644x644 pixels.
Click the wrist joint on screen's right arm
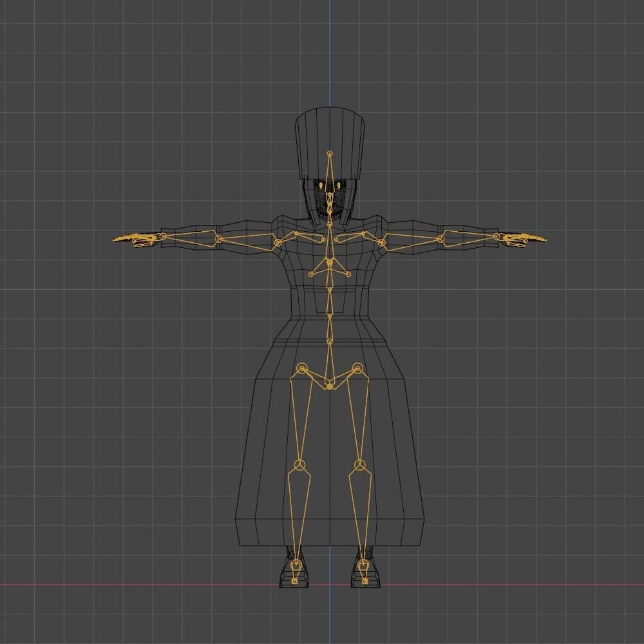[497, 236]
